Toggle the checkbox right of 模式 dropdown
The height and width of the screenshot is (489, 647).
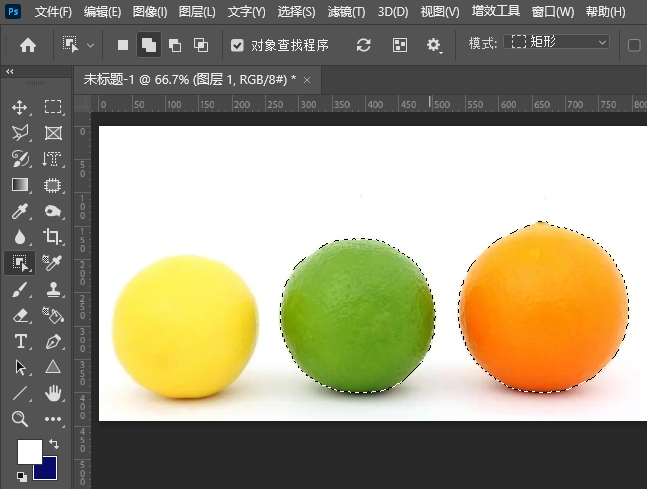pos(634,45)
